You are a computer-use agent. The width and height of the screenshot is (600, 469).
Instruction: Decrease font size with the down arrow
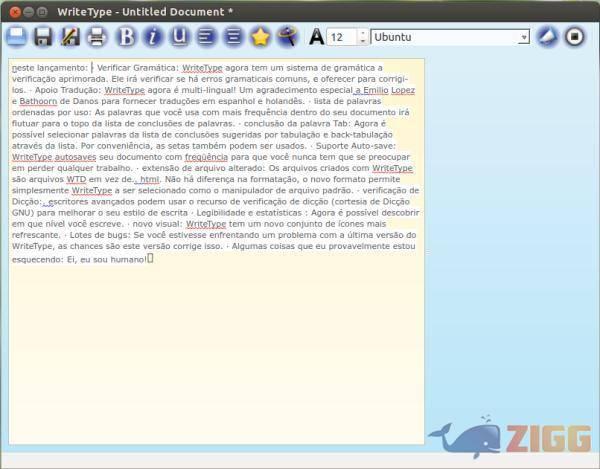pos(361,41)
